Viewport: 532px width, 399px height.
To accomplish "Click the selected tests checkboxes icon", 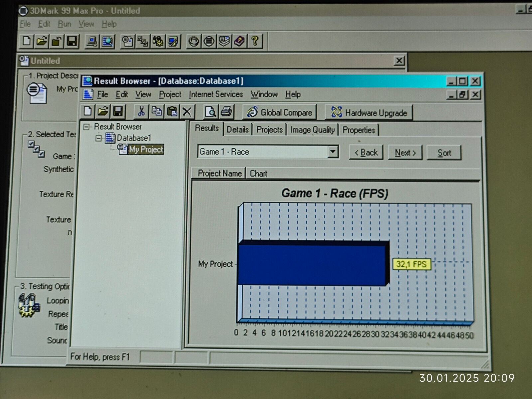I will tap(36, 149).
